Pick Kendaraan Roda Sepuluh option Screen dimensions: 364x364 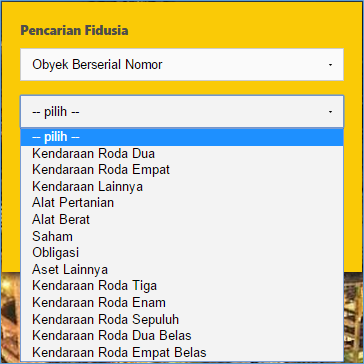pos(182,319)
